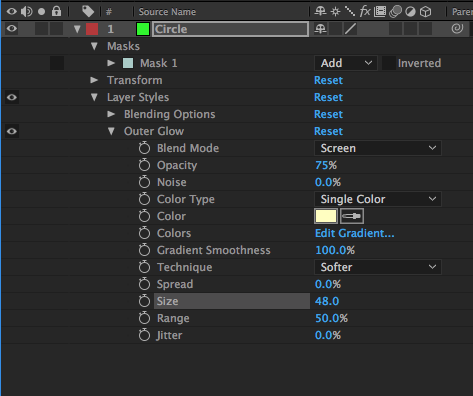The width and height of the screenshot is (473, 396).
Task: Reset Blending Options
Action: (328, 114)
